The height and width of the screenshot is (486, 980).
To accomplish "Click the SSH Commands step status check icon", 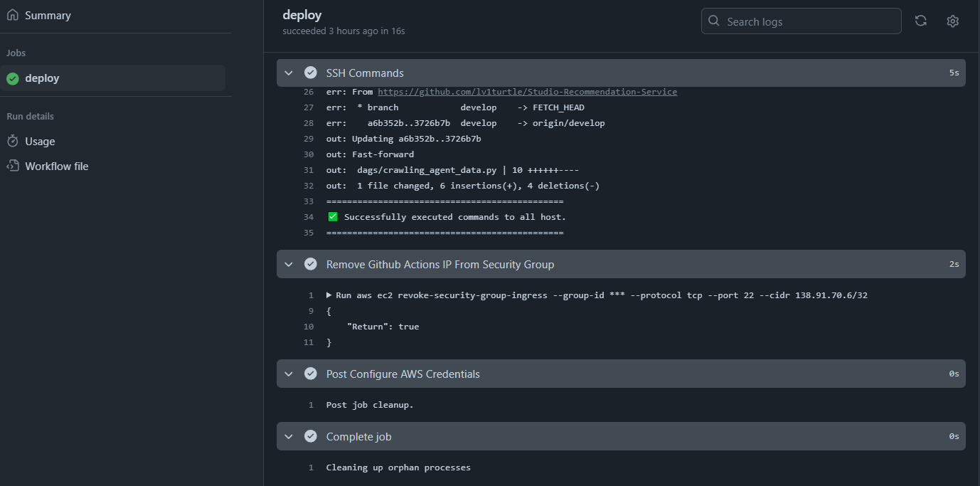I will coord(311,73).
